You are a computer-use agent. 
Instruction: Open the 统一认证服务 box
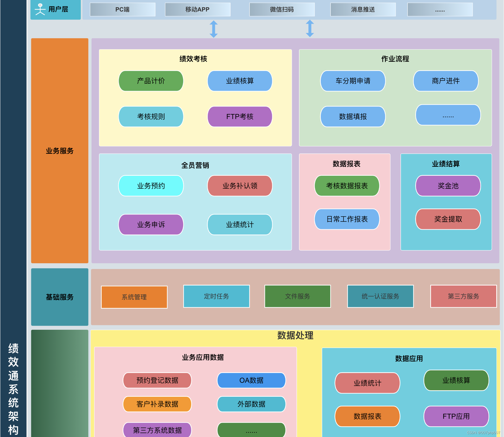coord(380,296)
